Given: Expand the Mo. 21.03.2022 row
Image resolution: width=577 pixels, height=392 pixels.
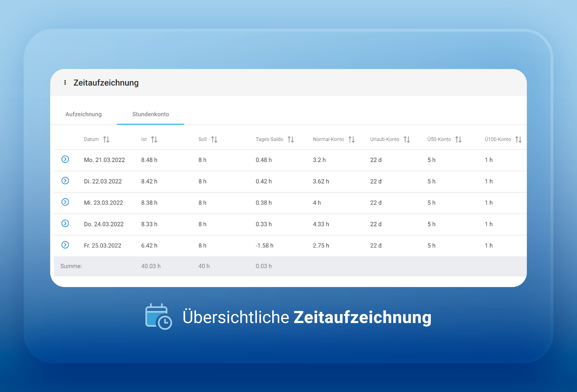Looking at the screenshot, I should click(65, 159).
